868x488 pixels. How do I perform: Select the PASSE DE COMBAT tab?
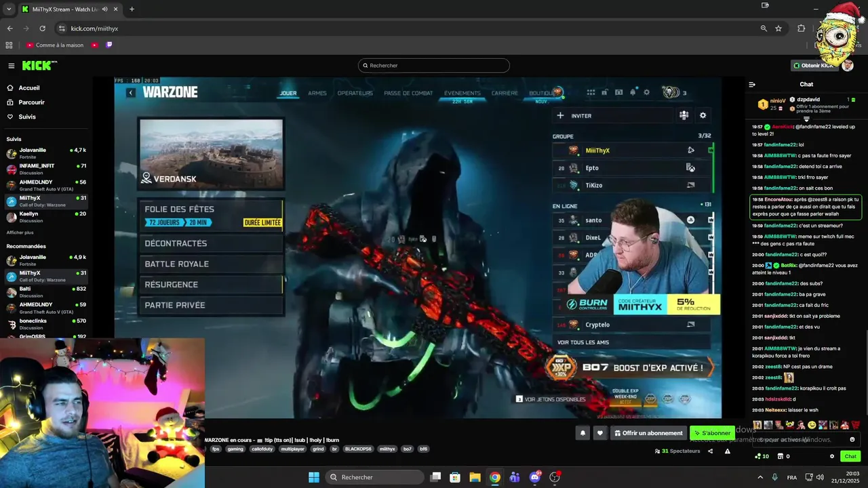pos(408,93)
